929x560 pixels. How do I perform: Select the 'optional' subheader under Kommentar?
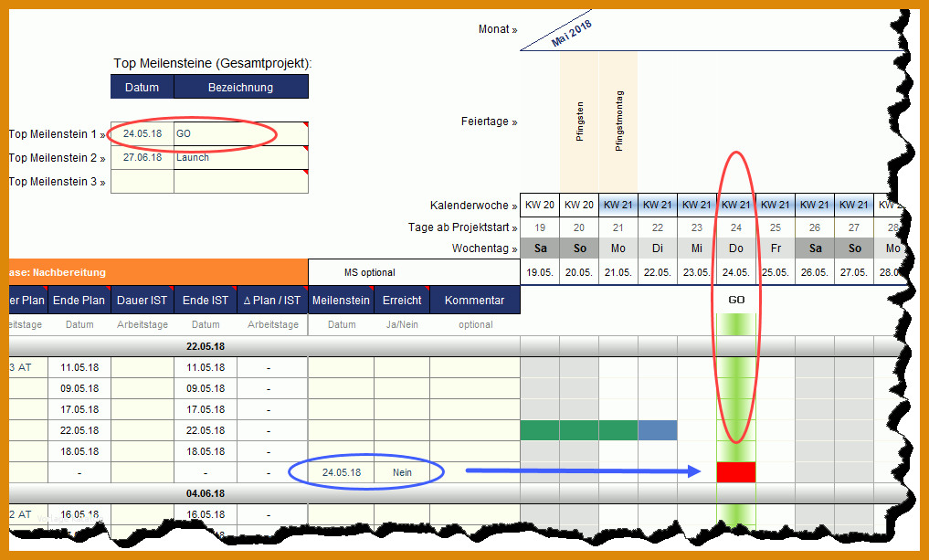475,324
